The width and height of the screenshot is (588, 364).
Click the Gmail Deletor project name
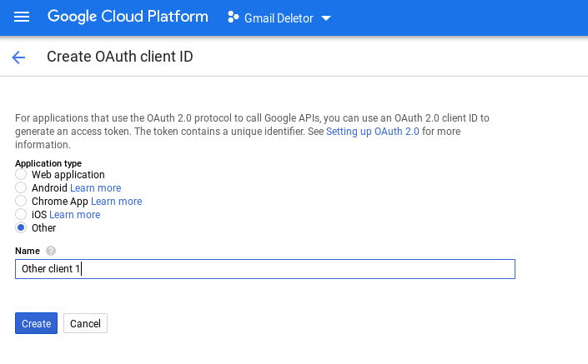click(x=279, y=18)
